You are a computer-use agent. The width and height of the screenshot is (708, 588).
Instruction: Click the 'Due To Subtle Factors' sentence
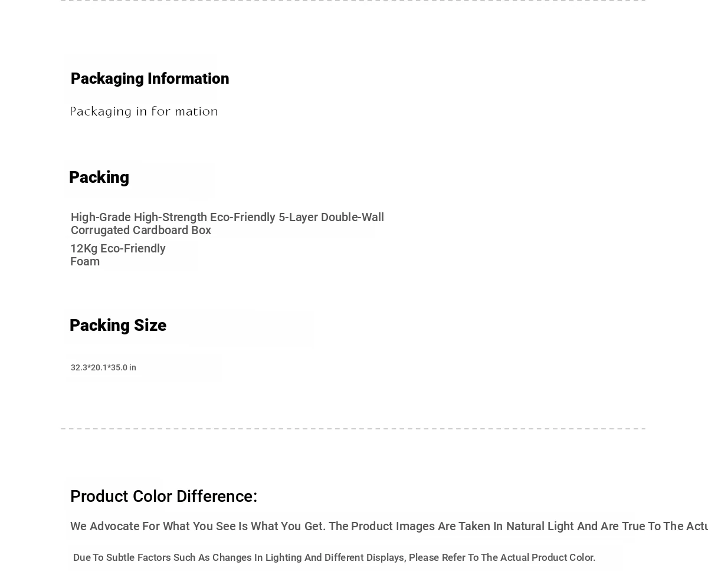(335, 557)
